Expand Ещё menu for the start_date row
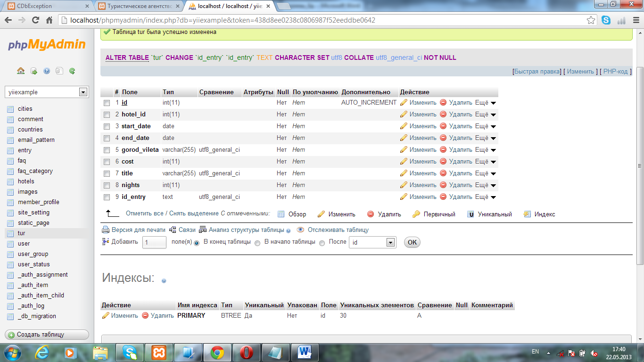Image resolution: width=644 pixels, height=362 pixels. [x=486, y=126]
